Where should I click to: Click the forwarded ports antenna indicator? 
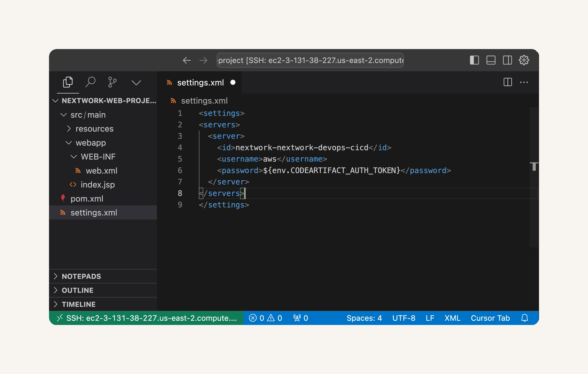pos(301,318)
